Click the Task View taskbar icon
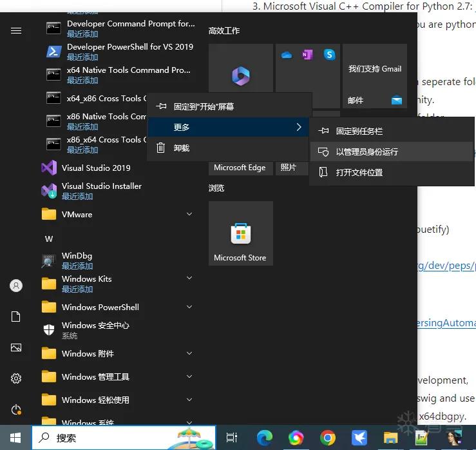Image resolution: width=476 pixels, height=450 pixels. [x=232, y=438]
